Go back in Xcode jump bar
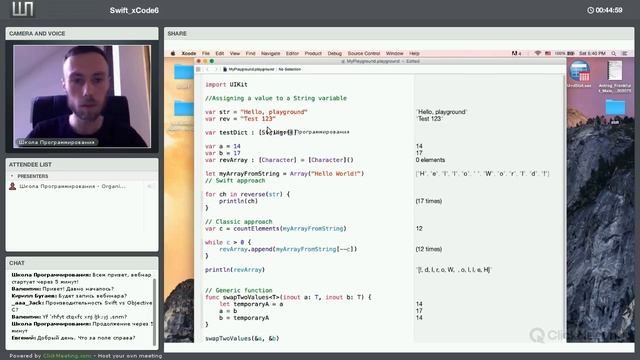This screenshot has height=360, width=640. (208, 69)
